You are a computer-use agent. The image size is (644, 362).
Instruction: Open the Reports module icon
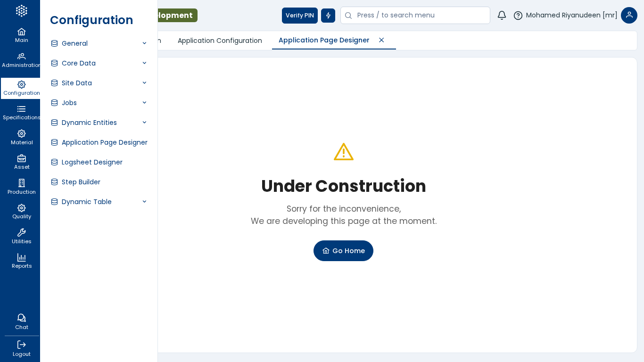pyautogui.click(x=21, y=260)
